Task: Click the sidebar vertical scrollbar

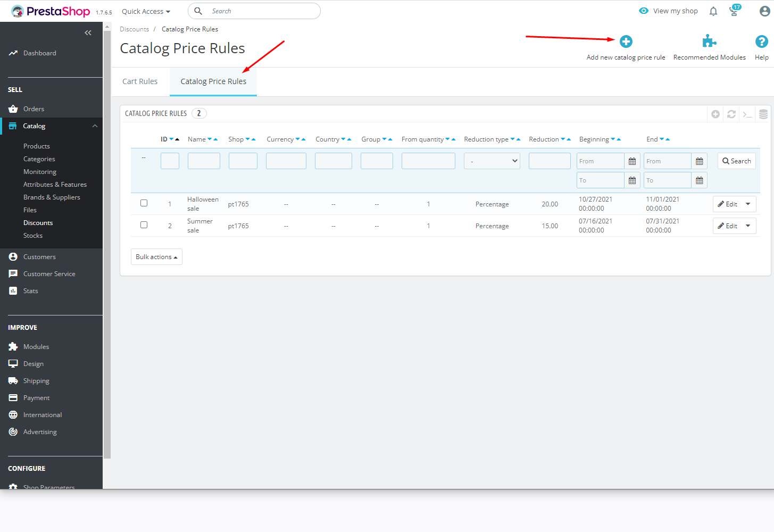Action: point(107,245)
